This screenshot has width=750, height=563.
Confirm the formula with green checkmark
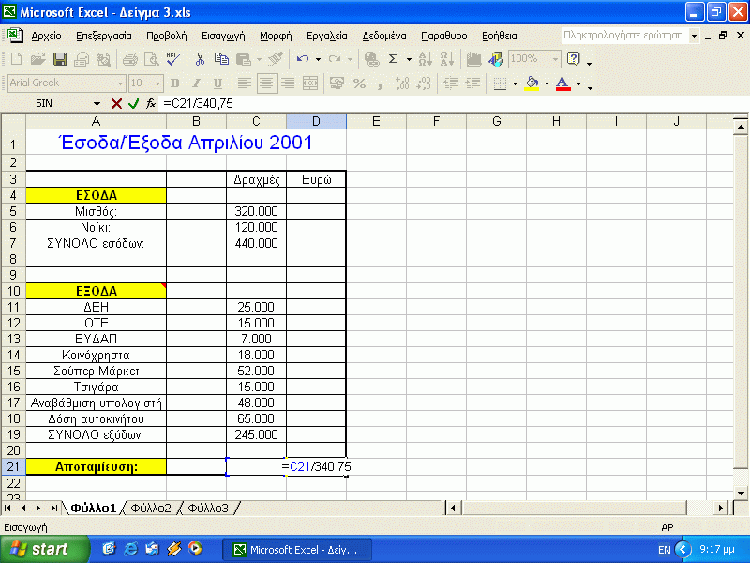point(133,103)
